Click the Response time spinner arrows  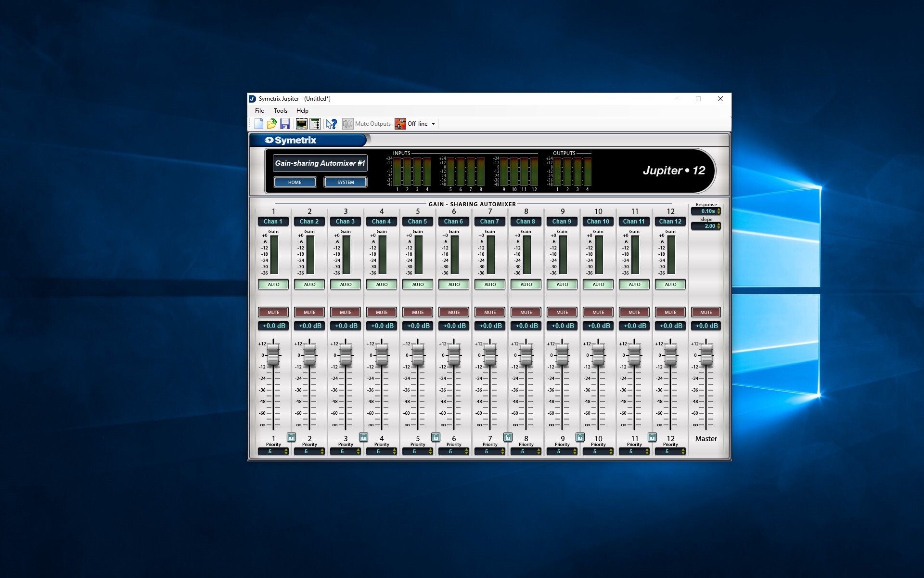point(719,211)
